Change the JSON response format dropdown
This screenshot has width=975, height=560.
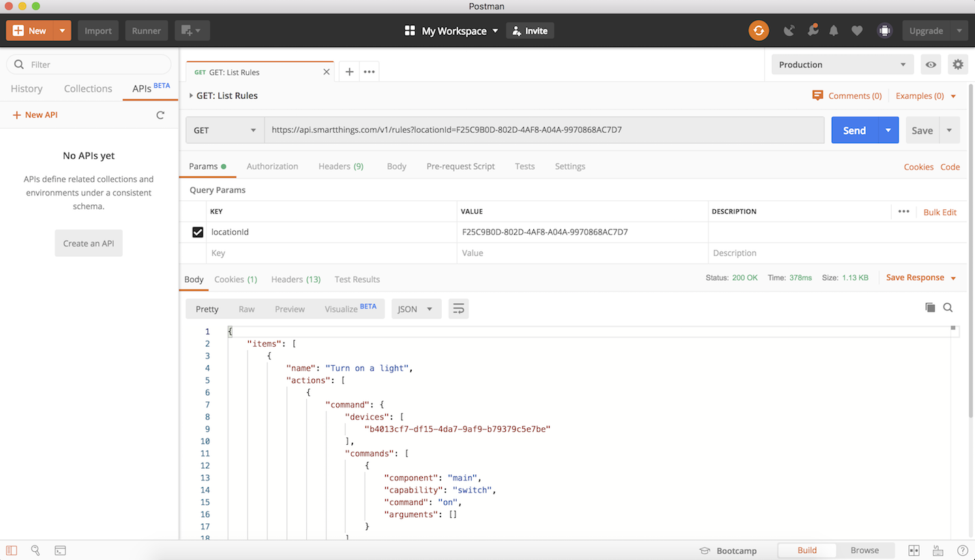tap(416, 309)
